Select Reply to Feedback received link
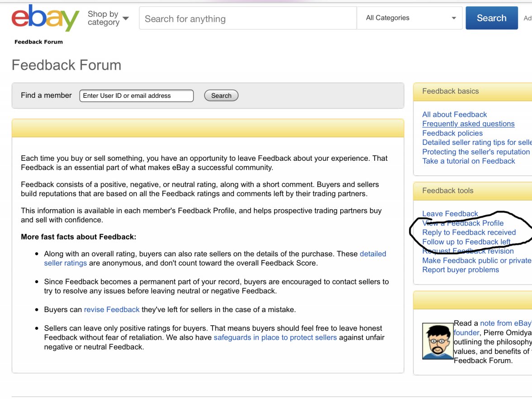Screen dimensions: 532x399 (469, 232)
